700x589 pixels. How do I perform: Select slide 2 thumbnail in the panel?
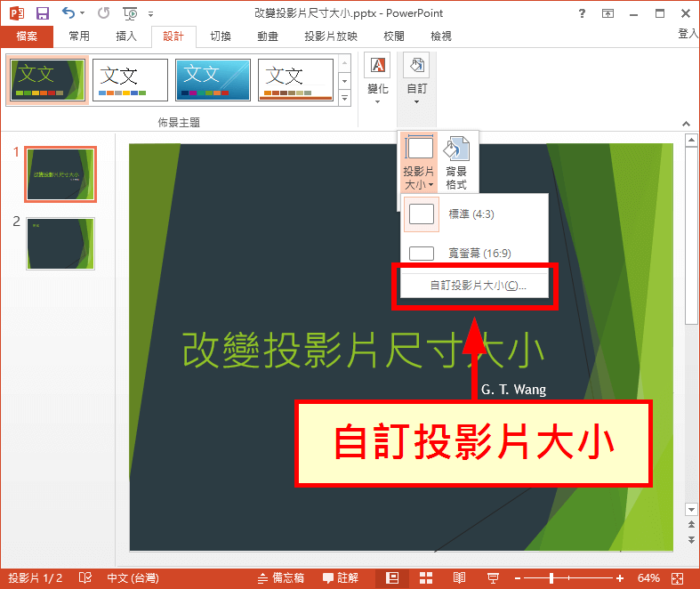click(x=60, y=244)
